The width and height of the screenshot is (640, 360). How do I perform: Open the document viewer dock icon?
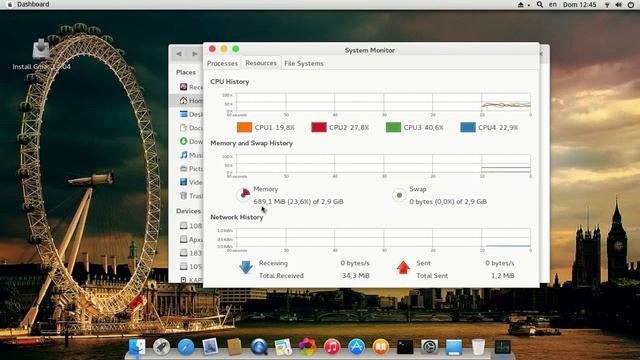click(x=283, y=347)
